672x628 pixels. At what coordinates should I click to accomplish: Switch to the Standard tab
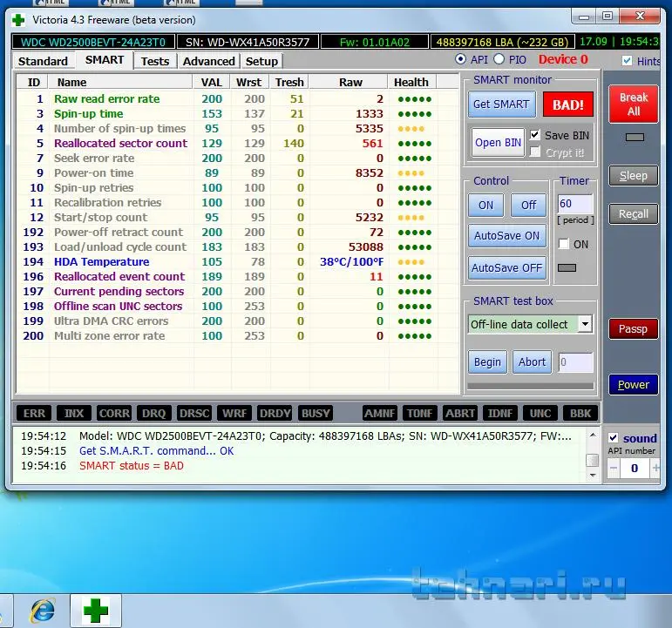coord(44,61)
